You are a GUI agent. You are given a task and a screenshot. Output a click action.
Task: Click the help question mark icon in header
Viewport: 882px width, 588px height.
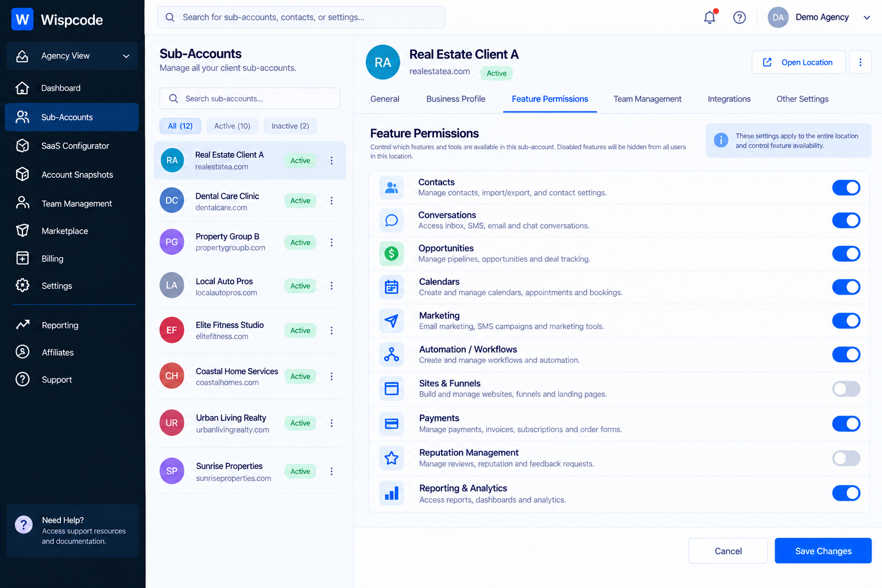(x=740, y=17)
